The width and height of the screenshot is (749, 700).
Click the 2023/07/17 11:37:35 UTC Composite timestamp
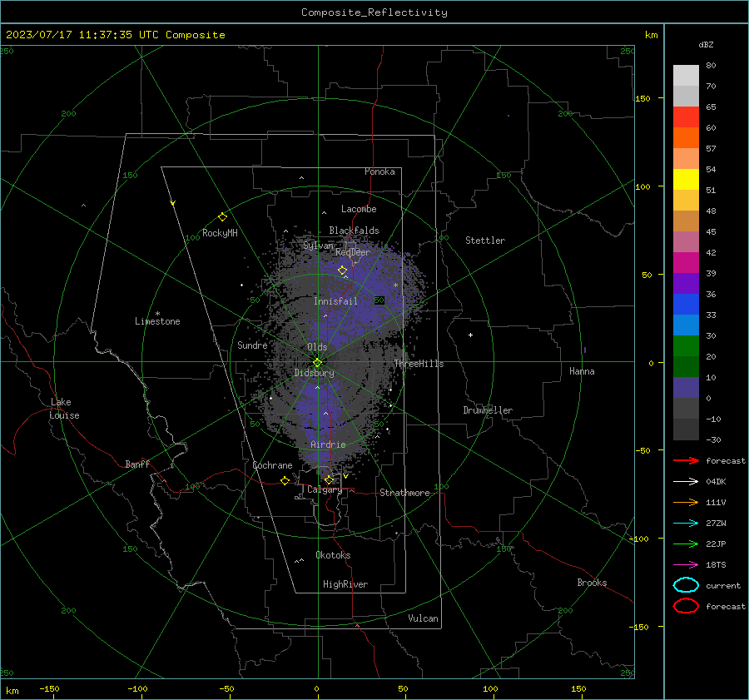115,35
